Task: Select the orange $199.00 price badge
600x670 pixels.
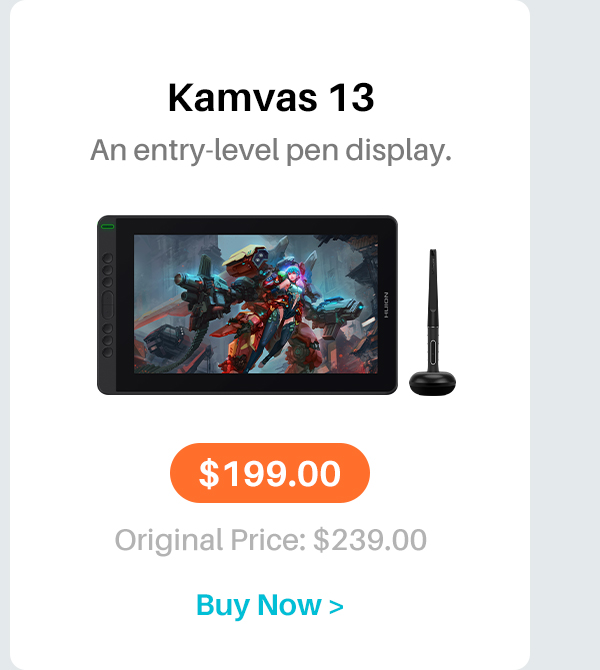Action: (270, 473)
